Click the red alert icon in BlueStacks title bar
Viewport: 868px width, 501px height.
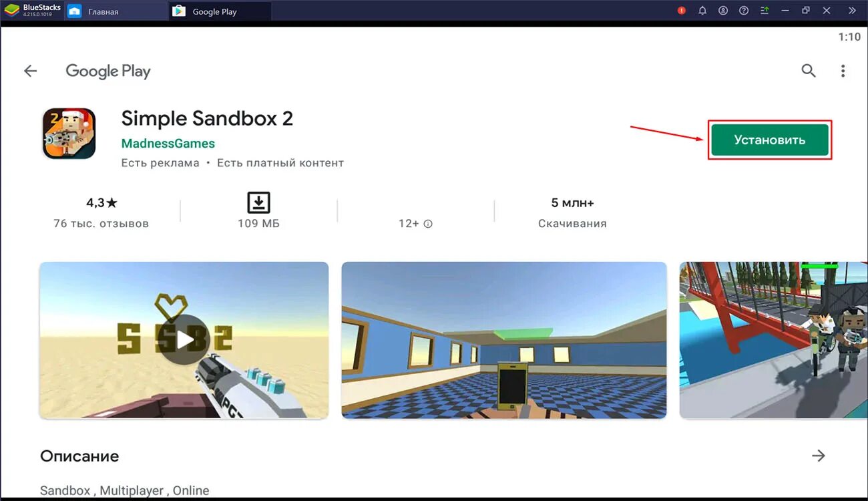click(x=682, y=11)
